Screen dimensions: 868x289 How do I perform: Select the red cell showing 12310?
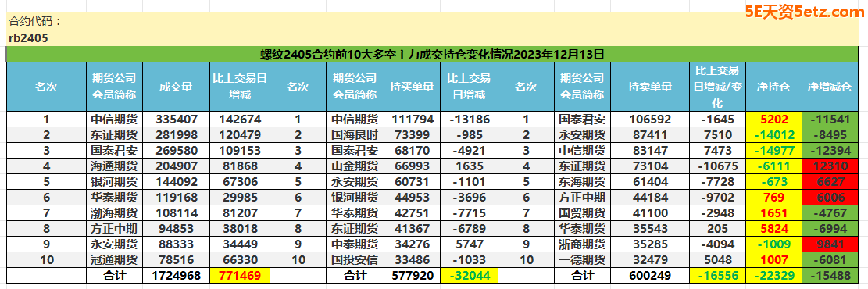pos(829,166)
